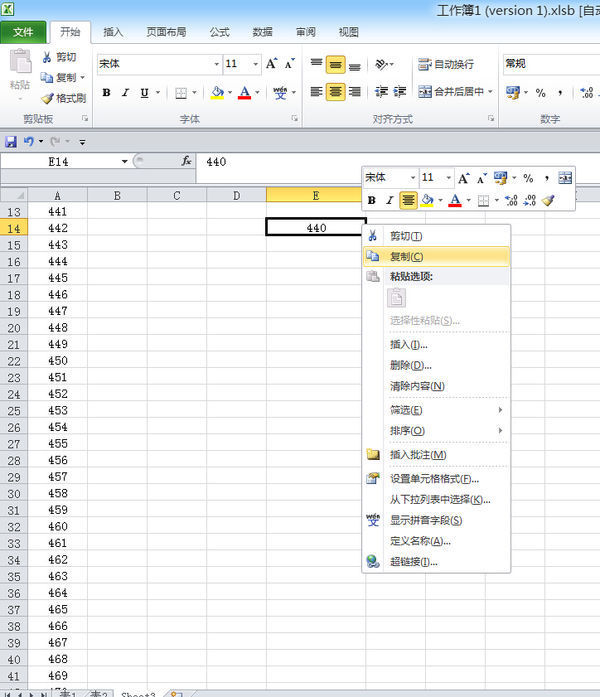This screenshot has width=600, height=697.
Task: Toggle Bold in the ribbon font group
Action: [106, 93]
